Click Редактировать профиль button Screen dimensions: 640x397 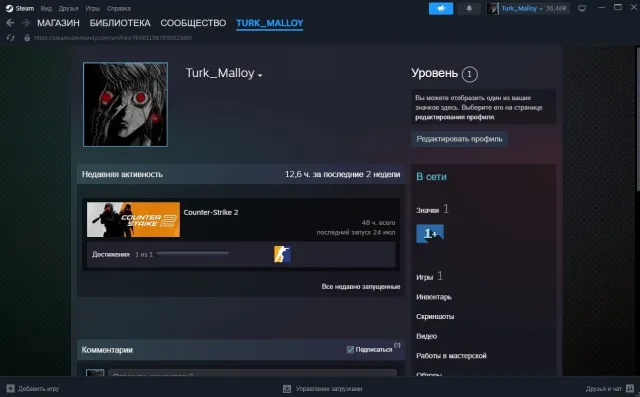click(x=459, y=139)
